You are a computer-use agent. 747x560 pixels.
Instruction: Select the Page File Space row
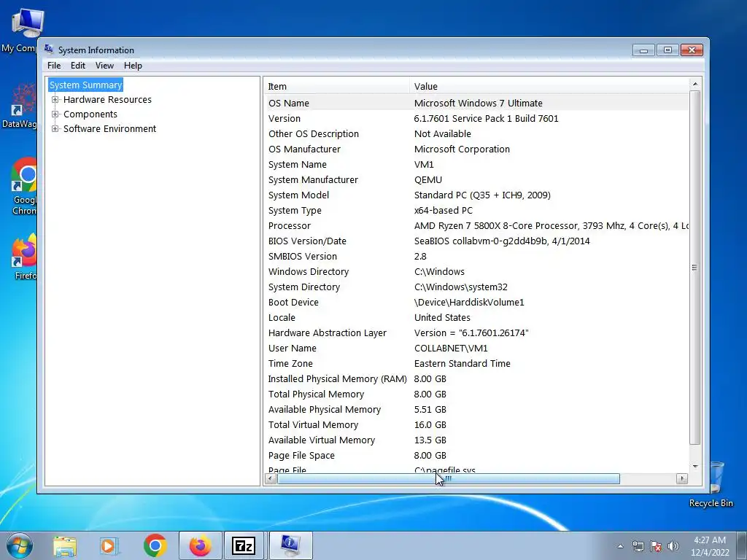[476, 455]
